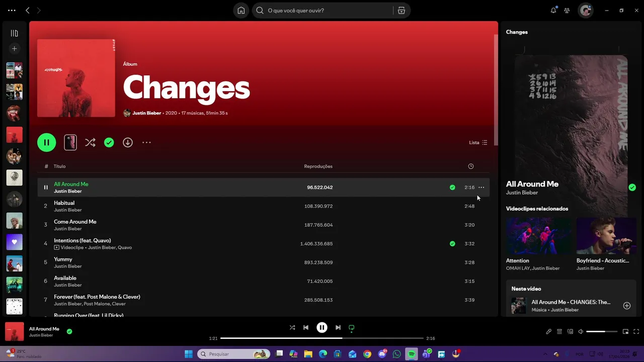This screenshot has height=362, width=644.
Task: Seek on the song progress bar
Action: [322, 338]
